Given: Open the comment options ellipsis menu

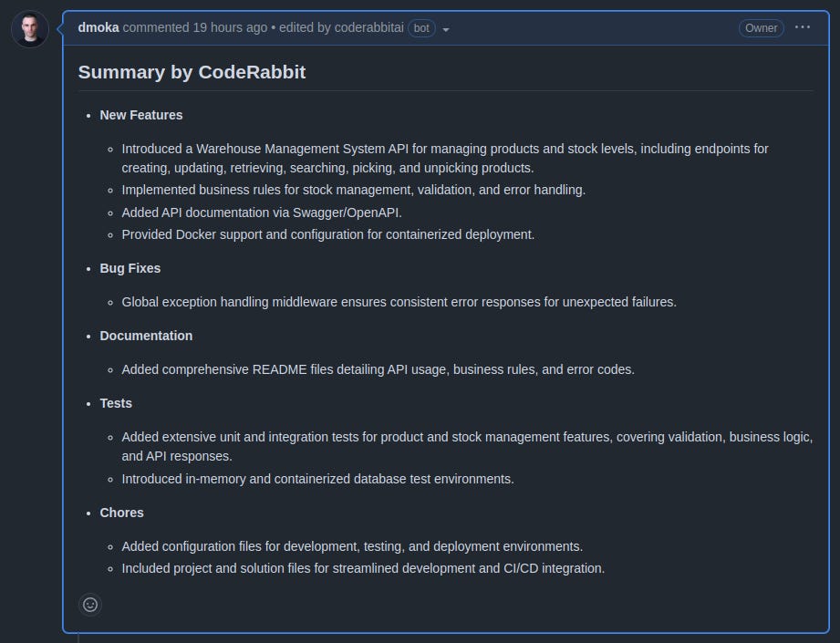Looking at the screenshot, I should click(x=802, y=27).
